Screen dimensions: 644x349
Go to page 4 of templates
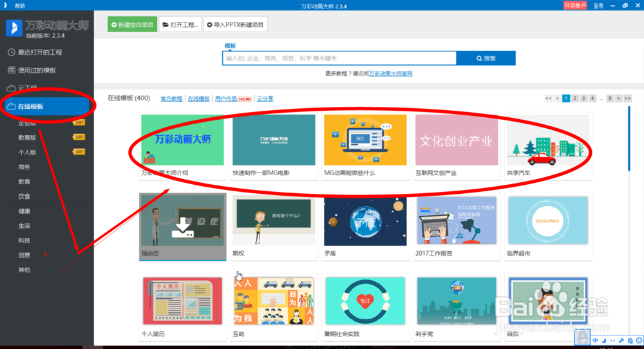592,98
